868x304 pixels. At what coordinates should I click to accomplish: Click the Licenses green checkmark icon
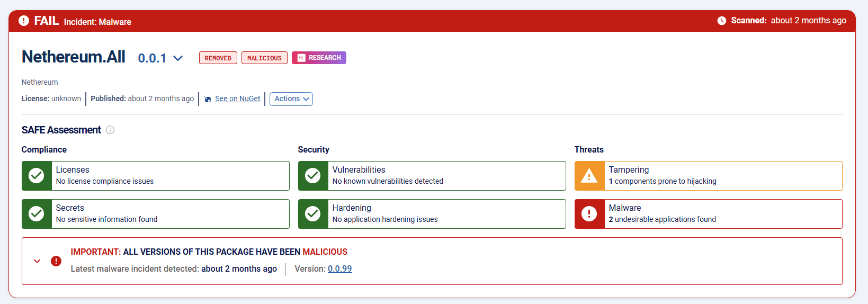point(37,176)
